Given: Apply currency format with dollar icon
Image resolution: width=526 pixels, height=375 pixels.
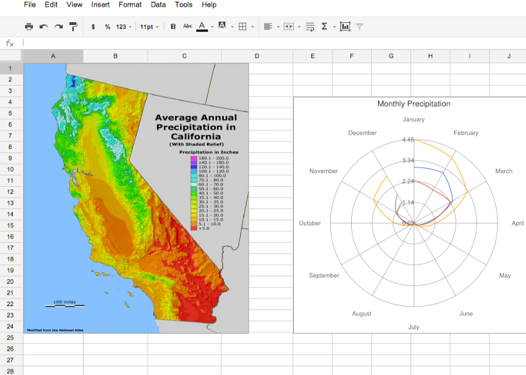Looking at the screenshot, I should click(x=93, y=26).
